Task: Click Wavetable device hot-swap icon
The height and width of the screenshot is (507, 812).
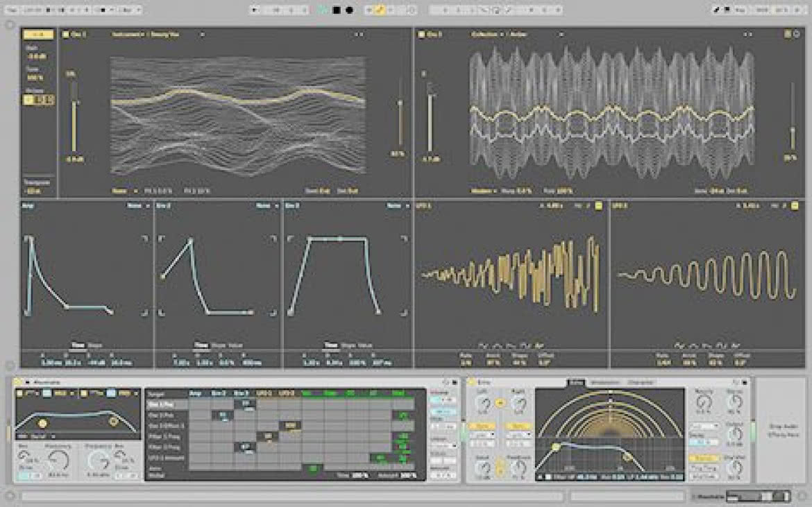Action: [x=446, y=382]
